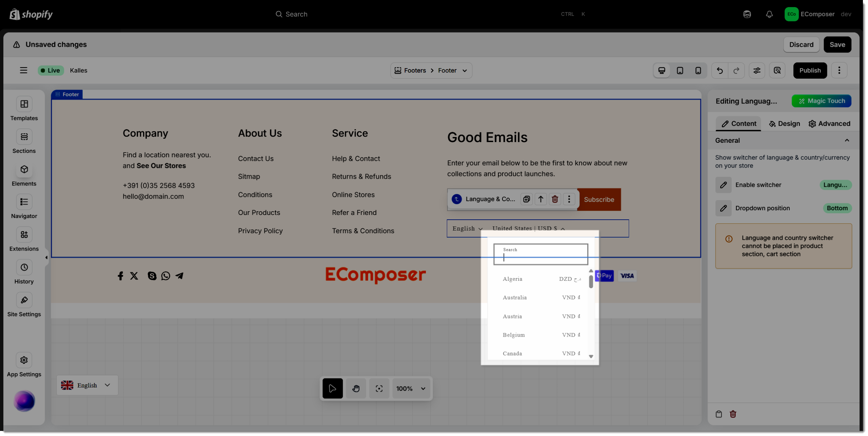
Task: Open Shopify notifications bell
Action: [769, 14]
